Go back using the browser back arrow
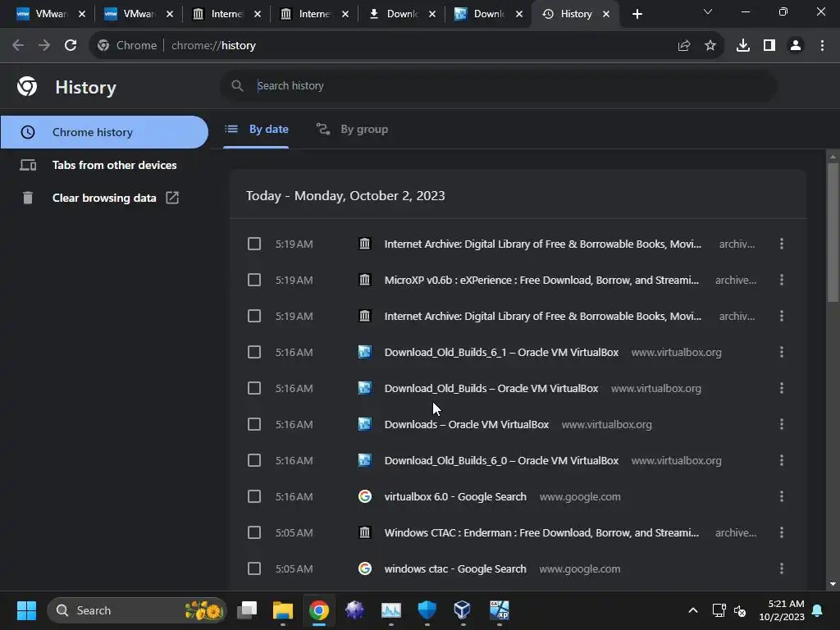 (18, 46)
